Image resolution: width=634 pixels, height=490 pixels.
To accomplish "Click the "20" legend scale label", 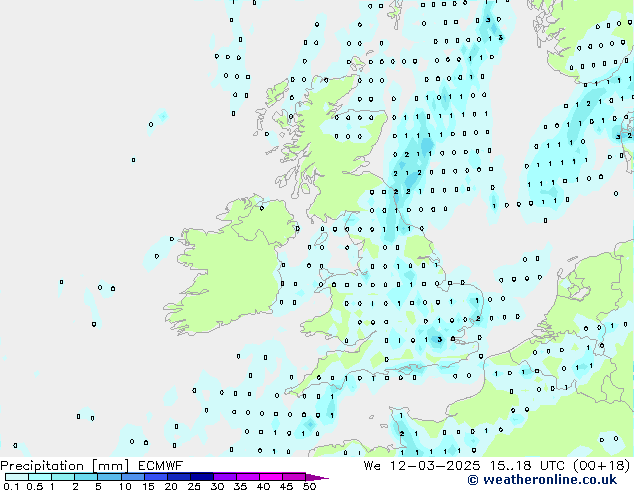I will tap(171, 486).
